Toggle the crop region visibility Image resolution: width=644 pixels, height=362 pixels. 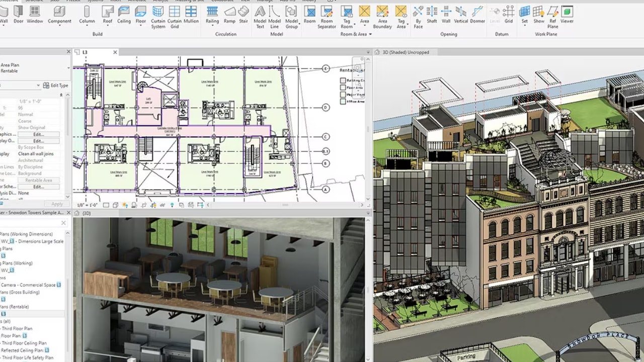[x=153, y=205]
